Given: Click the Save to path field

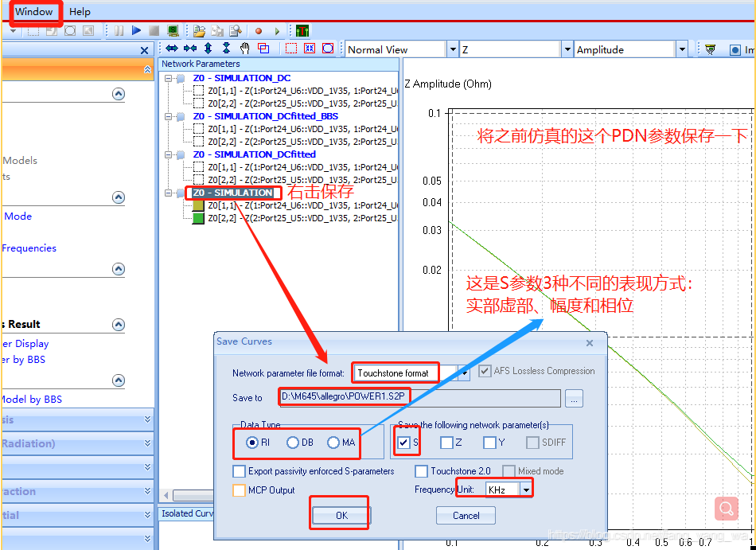Looking at the screenshot, I should [419, 398].
